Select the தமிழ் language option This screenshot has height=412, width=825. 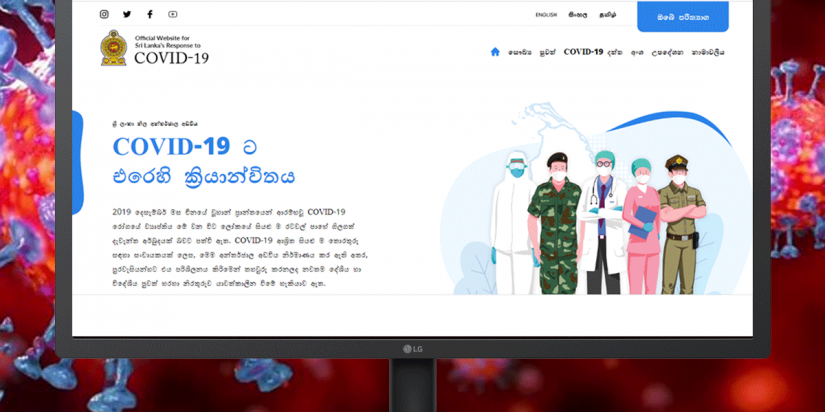click(607, 15)
